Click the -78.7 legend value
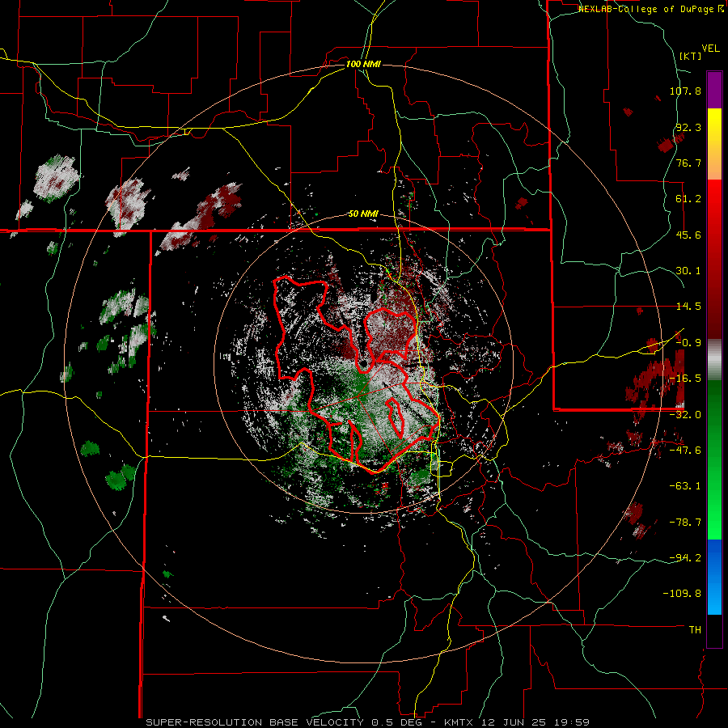 (x=685, y=523)
